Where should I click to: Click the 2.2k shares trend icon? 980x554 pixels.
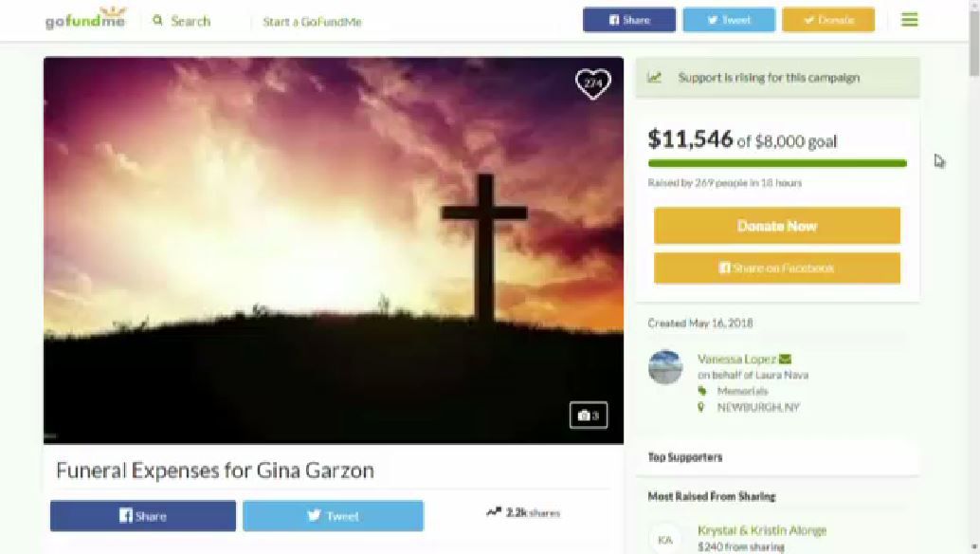(494, 512)
